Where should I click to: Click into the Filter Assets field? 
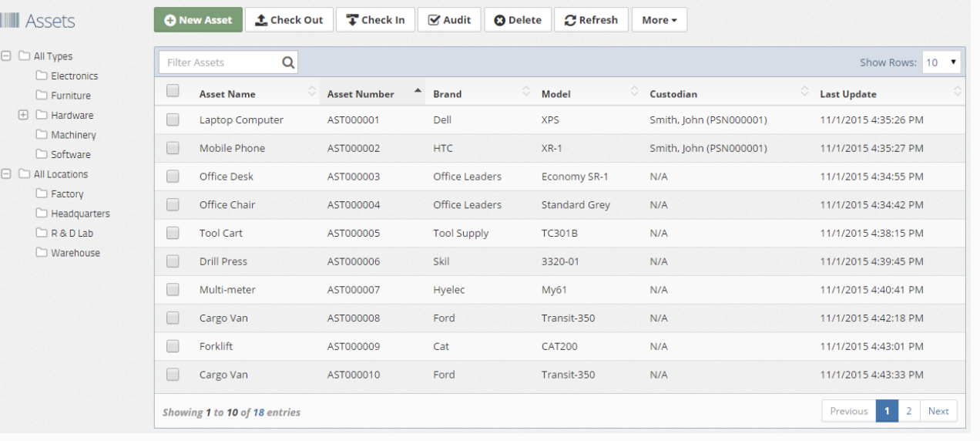(x=220, y=63)
